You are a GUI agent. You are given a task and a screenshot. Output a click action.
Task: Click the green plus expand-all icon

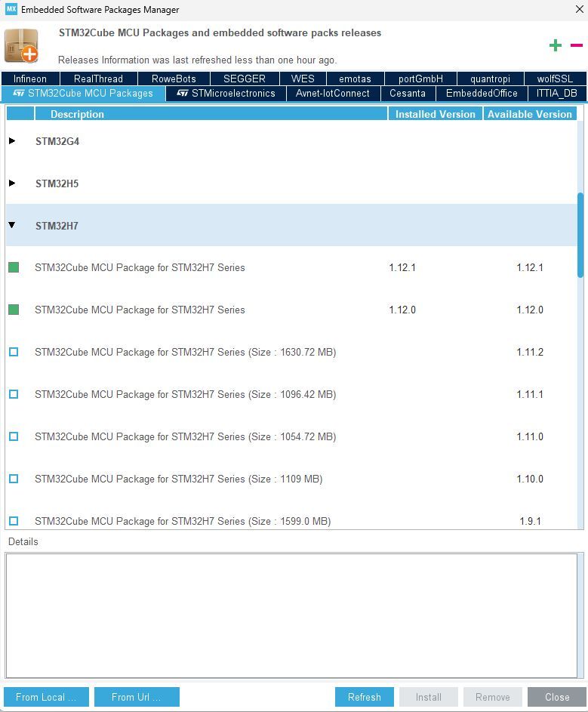click(555, 45)
